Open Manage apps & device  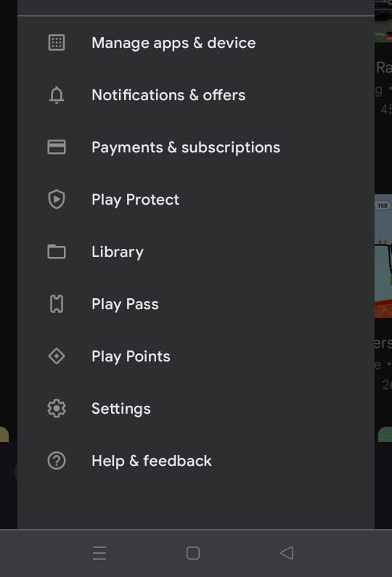[173, 43]
